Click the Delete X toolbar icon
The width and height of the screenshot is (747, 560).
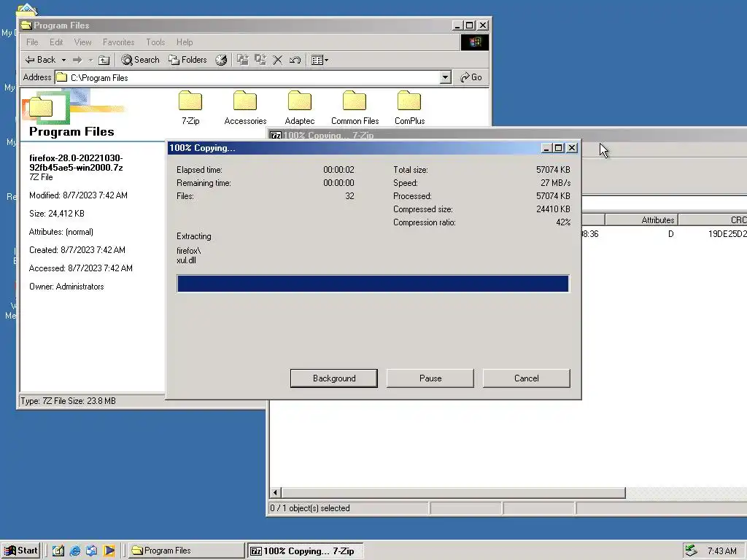pyautogui.click(x=278, y=60)
